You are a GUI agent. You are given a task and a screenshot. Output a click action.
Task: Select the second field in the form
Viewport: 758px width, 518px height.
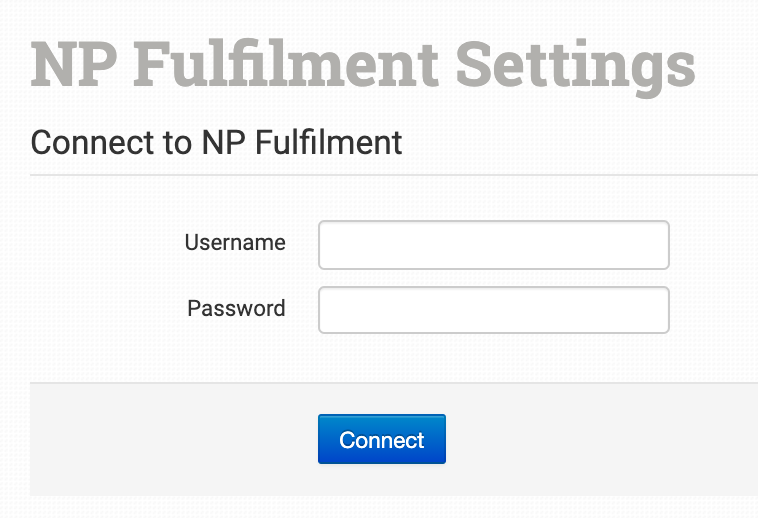pyautogui.click(x=493, y=310)
